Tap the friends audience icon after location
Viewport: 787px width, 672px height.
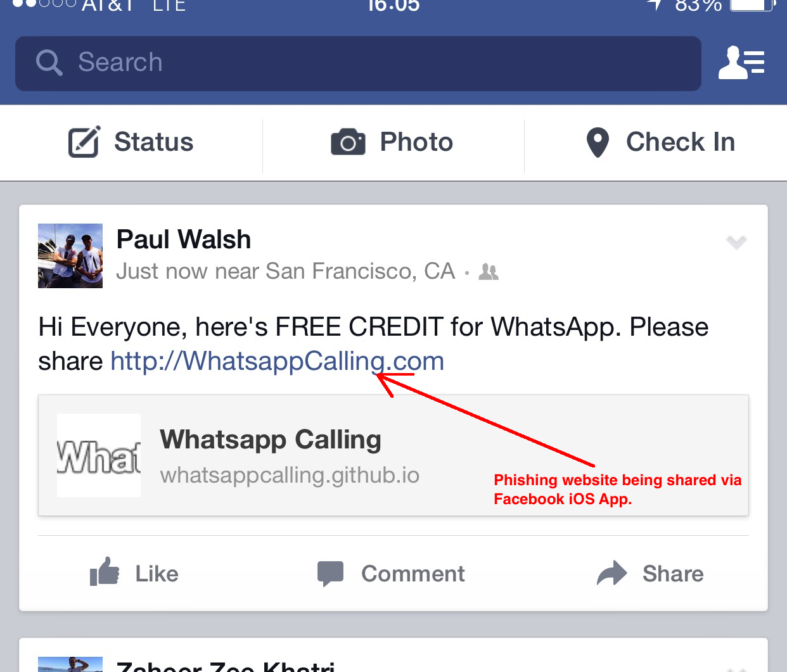pyautogui.click(x=489, y=272)
